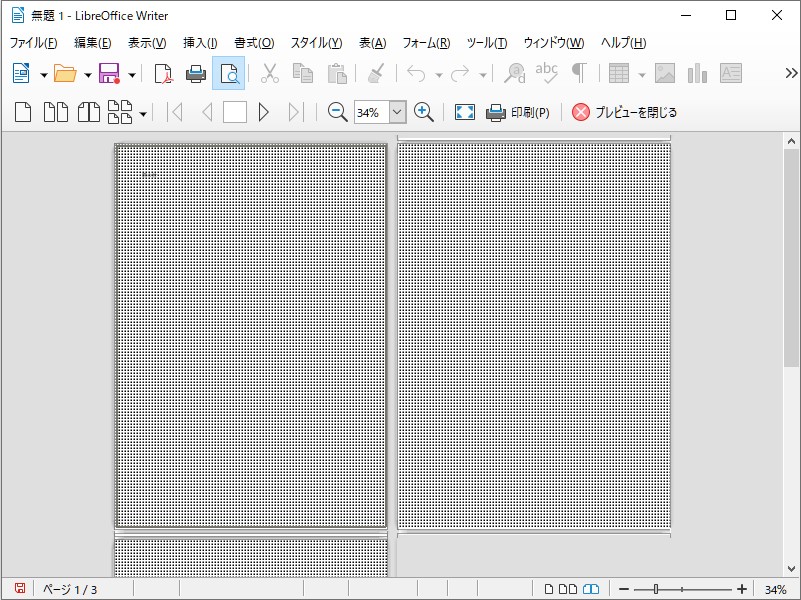The height and width of the screenshot is (600, 801).
Task: Click the Undo arrow icon
Action: (x=416, y=74)
